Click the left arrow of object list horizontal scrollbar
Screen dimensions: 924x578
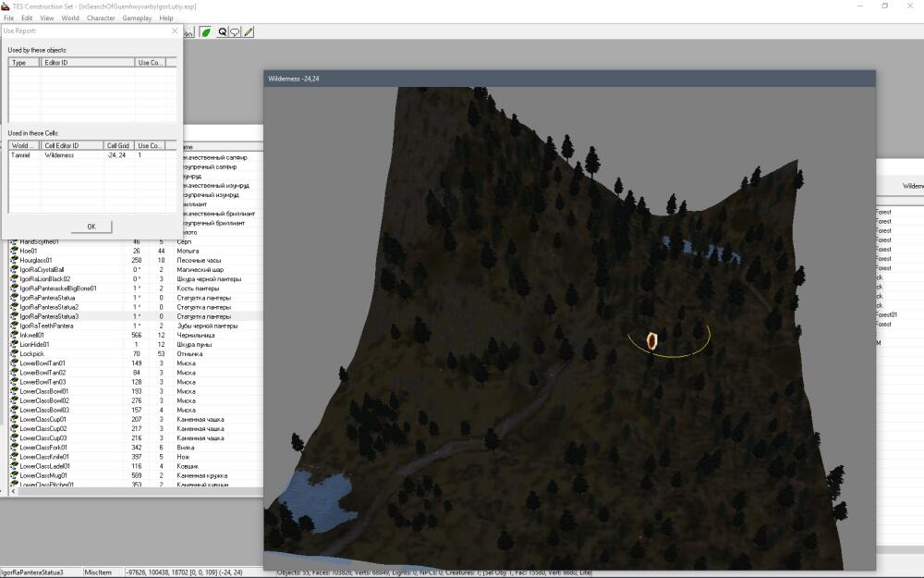(x=14, y=491)
